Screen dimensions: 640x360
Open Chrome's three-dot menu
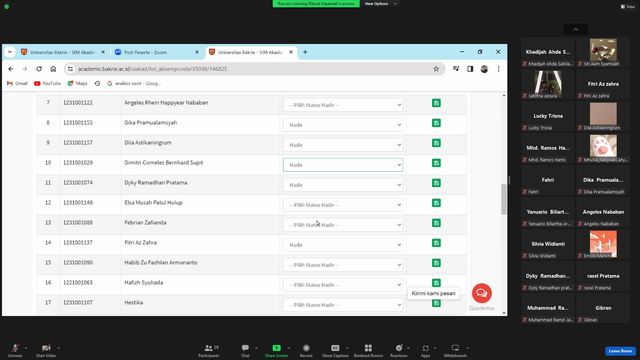pos(498,69)
